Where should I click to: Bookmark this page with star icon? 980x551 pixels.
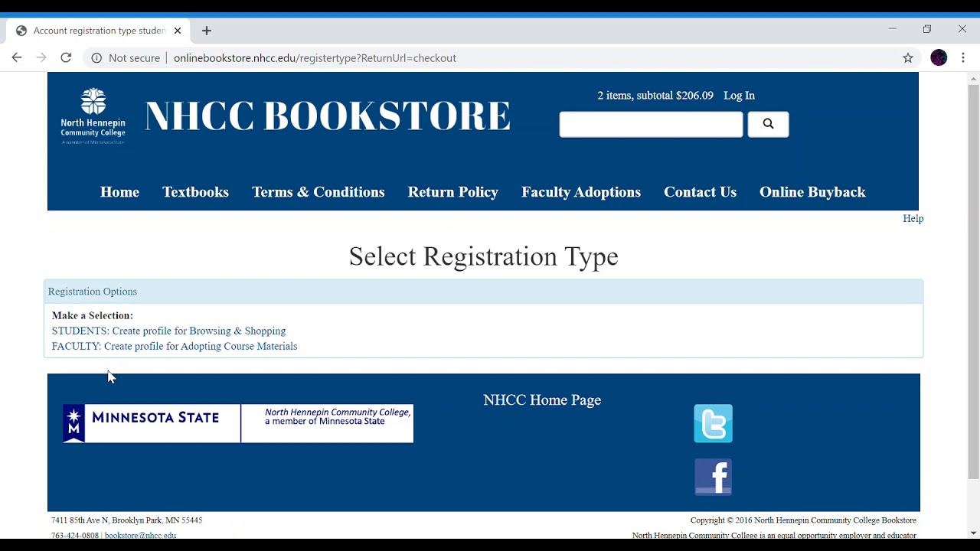pos(908,57)
